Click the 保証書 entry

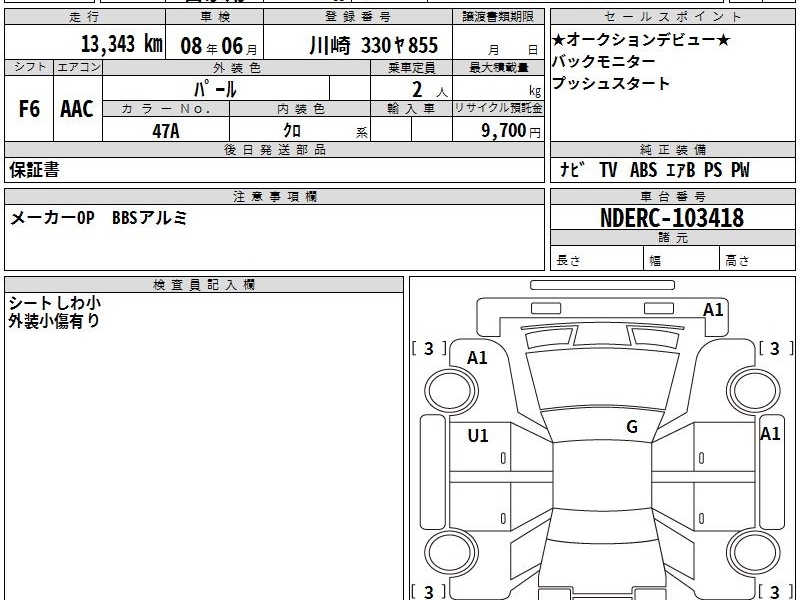pos(34,169)
